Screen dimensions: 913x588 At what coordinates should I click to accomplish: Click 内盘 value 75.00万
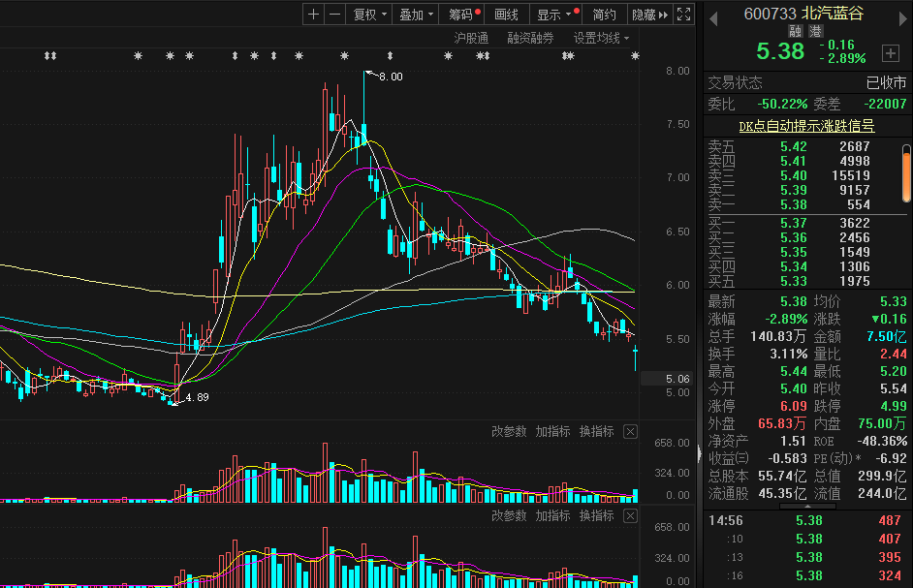(882, 424)
